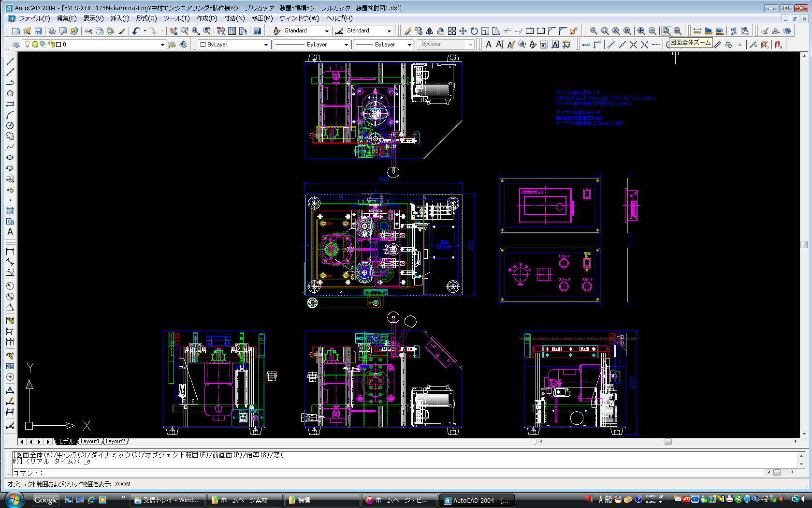Open the text style Standard dropdown
The width and height of the screenshot is (812, 508).
[327, 31]
